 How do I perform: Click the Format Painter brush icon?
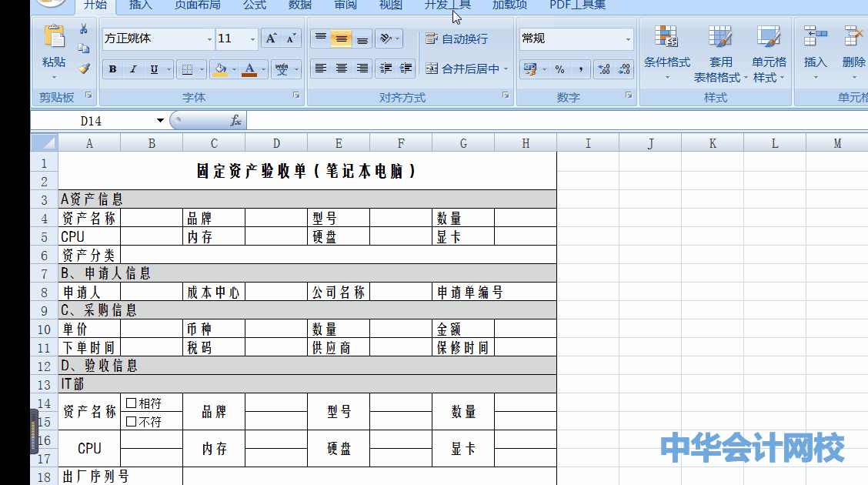(84, 69)
